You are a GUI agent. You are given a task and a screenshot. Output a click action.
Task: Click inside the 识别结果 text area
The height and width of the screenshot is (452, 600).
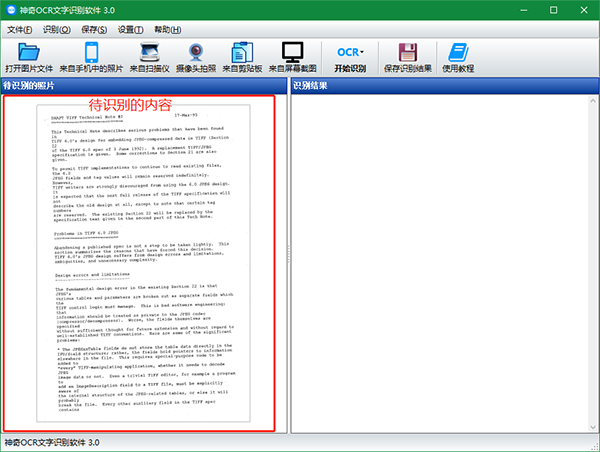tap(440, 263)
